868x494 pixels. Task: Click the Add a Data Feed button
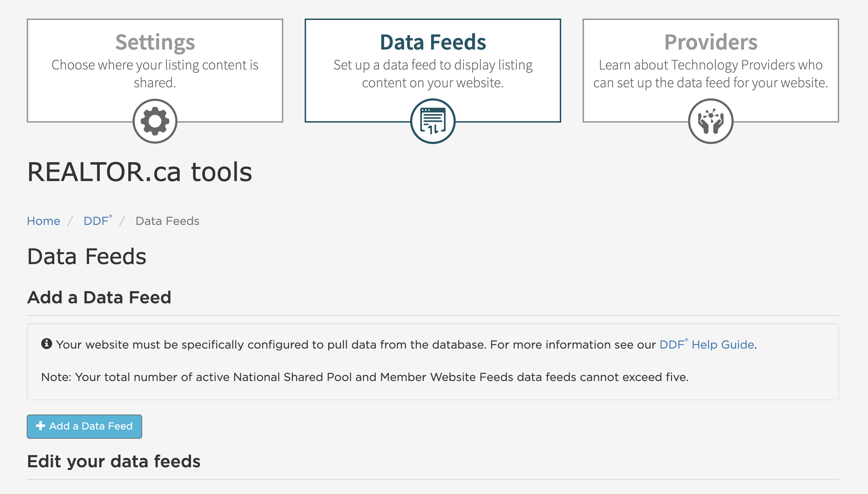click(84, 426)
